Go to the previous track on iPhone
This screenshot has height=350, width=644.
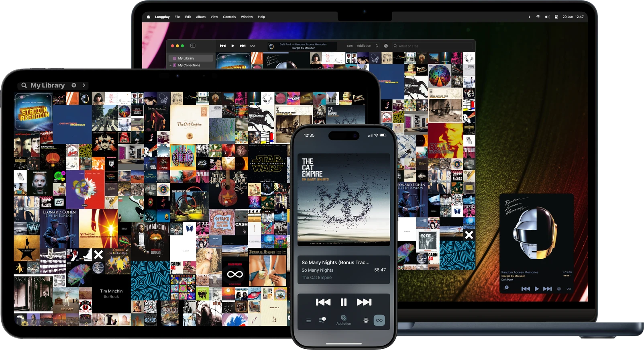(323, 302)
